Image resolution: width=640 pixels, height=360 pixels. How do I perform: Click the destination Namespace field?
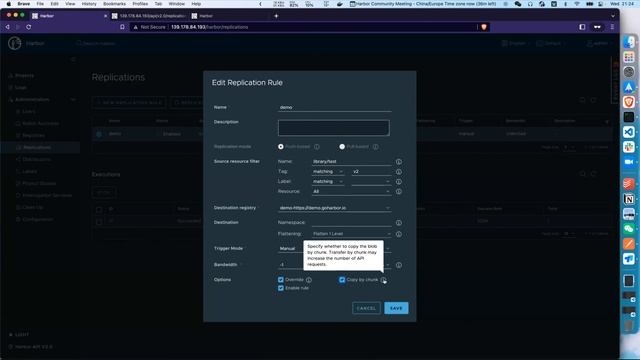tap(351, 223)
